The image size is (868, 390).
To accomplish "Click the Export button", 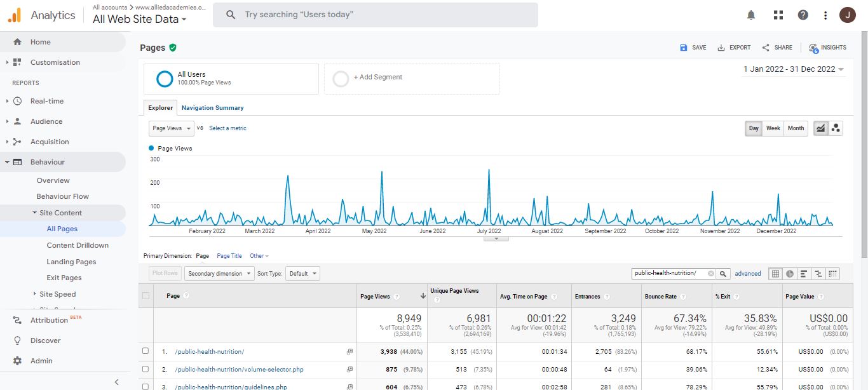I will pos(734,48).
